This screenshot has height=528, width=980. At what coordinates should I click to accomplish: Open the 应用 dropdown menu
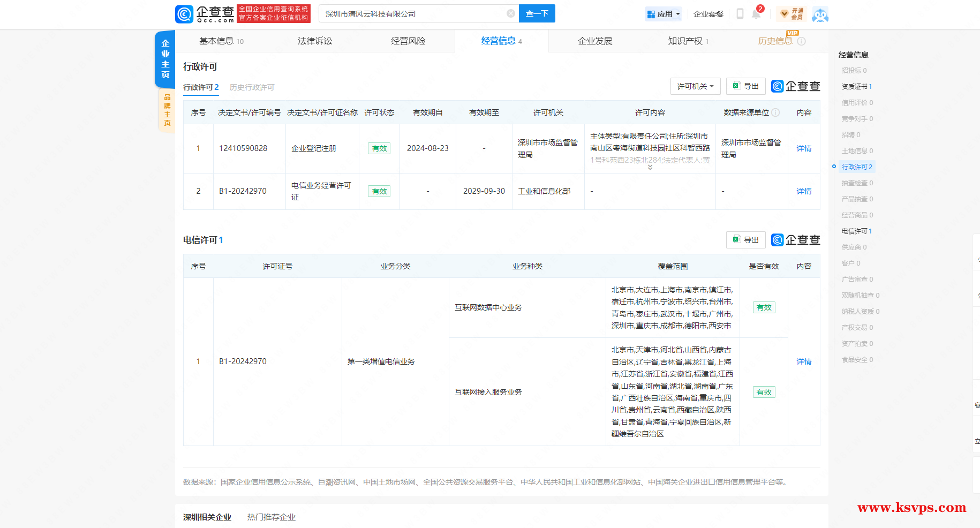pyautogui.click(x=664, y=14)
